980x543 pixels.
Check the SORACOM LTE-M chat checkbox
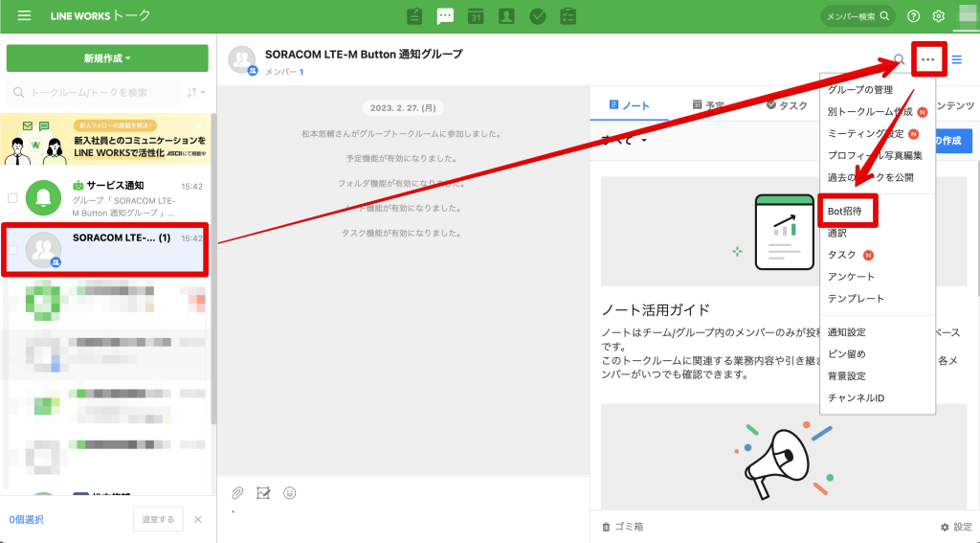(12, 250)
